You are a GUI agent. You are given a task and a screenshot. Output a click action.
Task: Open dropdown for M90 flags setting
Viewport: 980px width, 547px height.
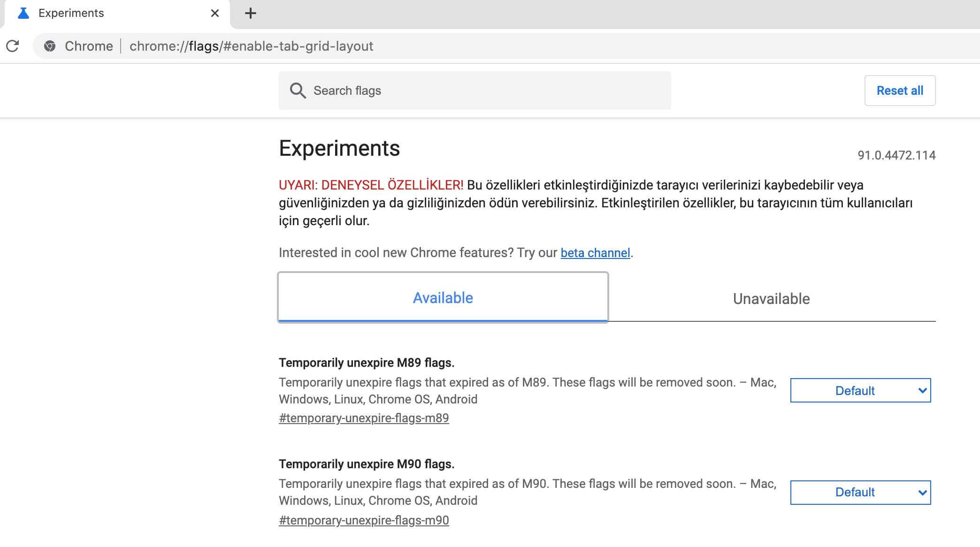click(x=860, y=492)
